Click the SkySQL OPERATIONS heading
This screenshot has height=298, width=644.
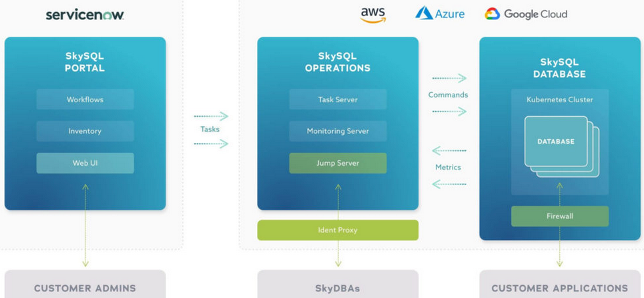[x=338, y=62]
